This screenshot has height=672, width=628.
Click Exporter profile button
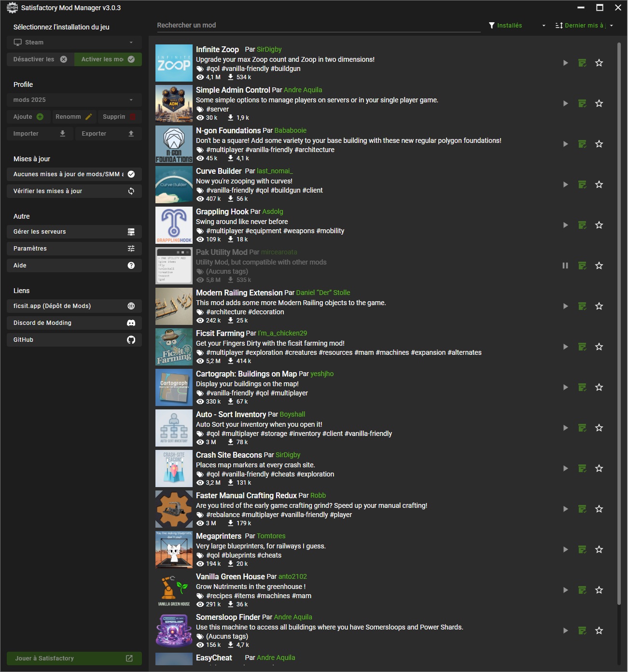pyautogui.click(x=109, y=134)
